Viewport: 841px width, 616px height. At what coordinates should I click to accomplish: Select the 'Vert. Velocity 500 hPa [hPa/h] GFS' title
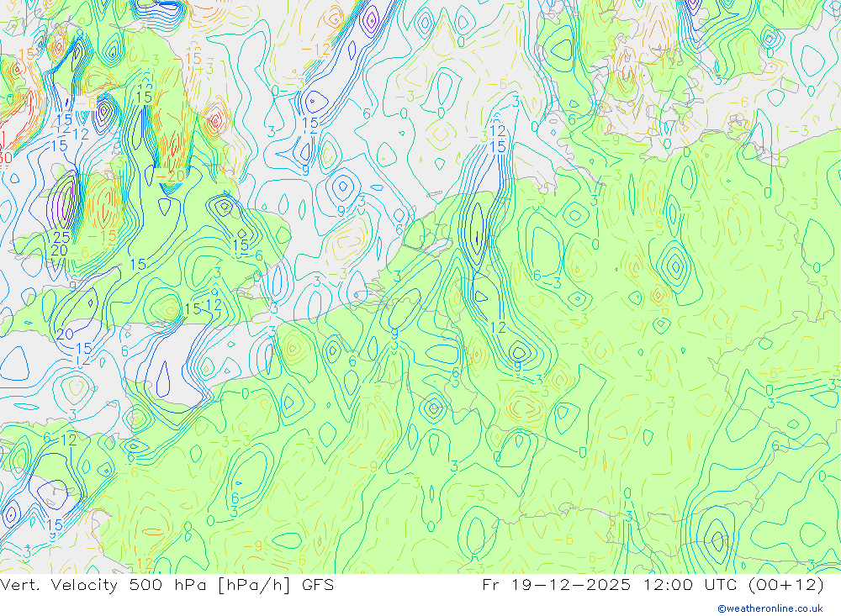[x=167, y=585]
